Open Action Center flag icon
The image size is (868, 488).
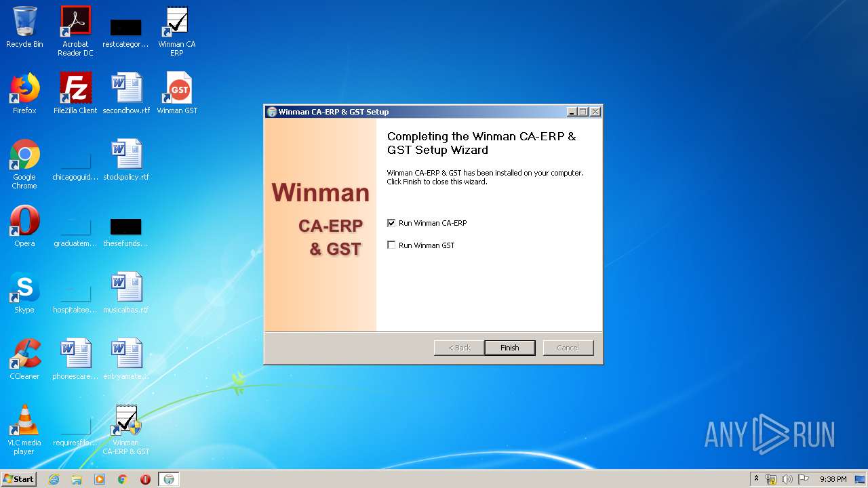tap(804, 479)
